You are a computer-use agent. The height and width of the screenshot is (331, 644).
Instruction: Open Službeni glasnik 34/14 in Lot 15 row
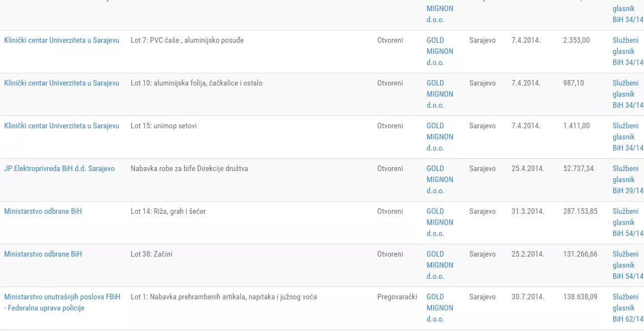[x=627, y=137]
